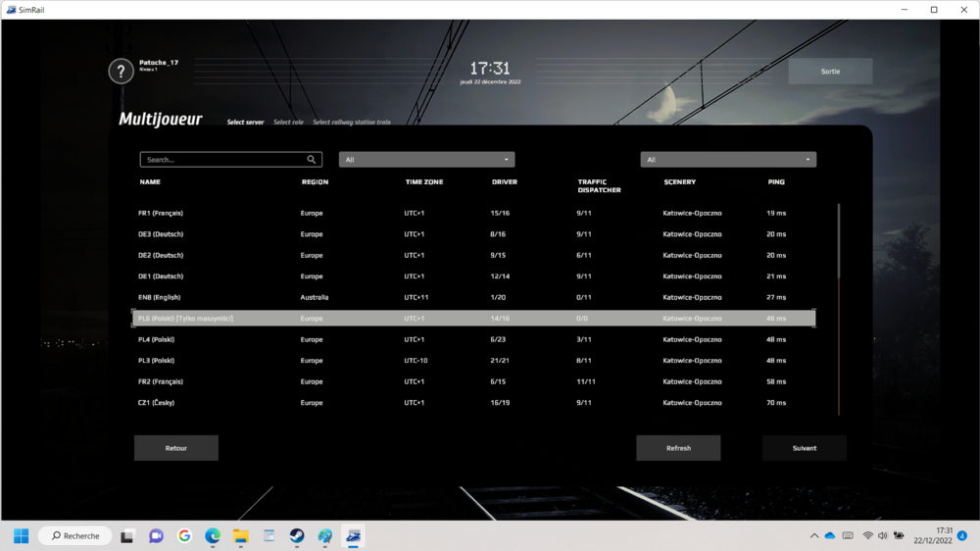The image size is (980, 551).
Task: Open the globe app taskbar icon
Action: (325, 536)
